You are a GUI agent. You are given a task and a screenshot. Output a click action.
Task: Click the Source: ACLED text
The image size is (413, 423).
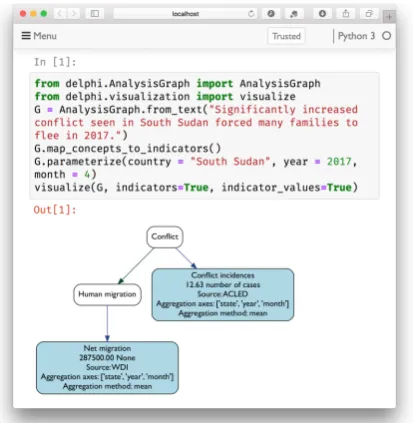click(x=223, y=294)
